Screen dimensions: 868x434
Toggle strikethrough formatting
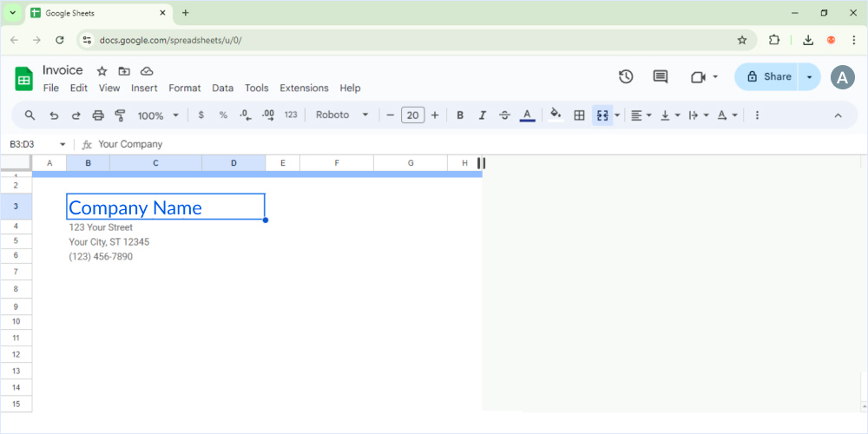[504, 115]
